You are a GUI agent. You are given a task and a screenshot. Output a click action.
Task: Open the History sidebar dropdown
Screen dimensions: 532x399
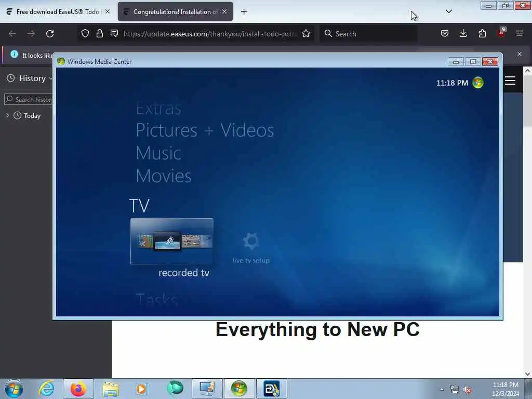[30, 78]
